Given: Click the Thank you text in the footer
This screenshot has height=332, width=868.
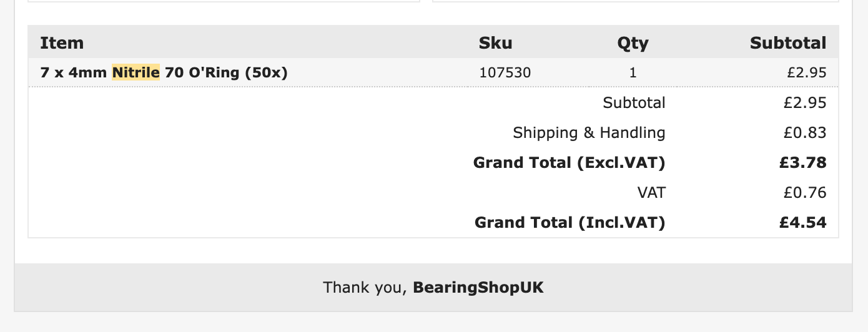Looking at the screenshot, I should 365,288.
